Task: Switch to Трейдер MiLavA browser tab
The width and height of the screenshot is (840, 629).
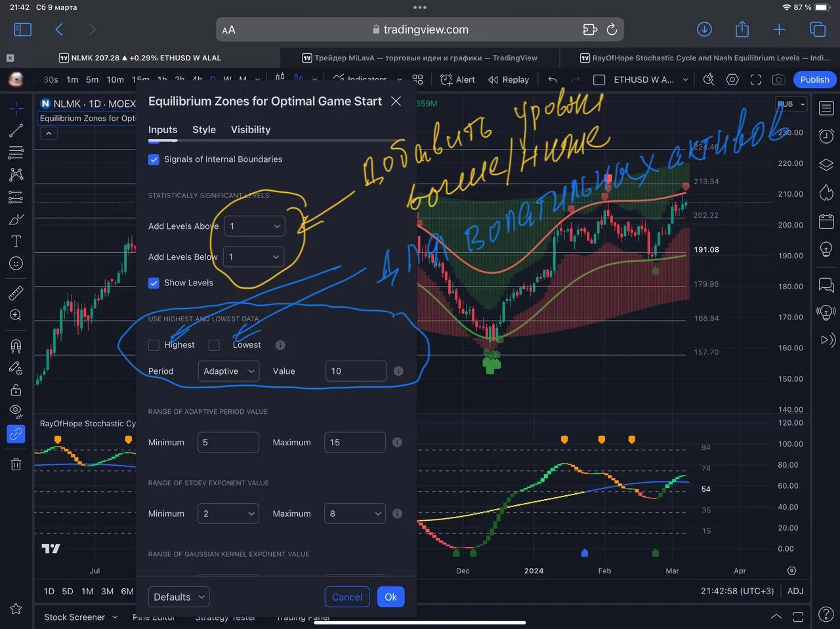Action: [x=420, y=58]
